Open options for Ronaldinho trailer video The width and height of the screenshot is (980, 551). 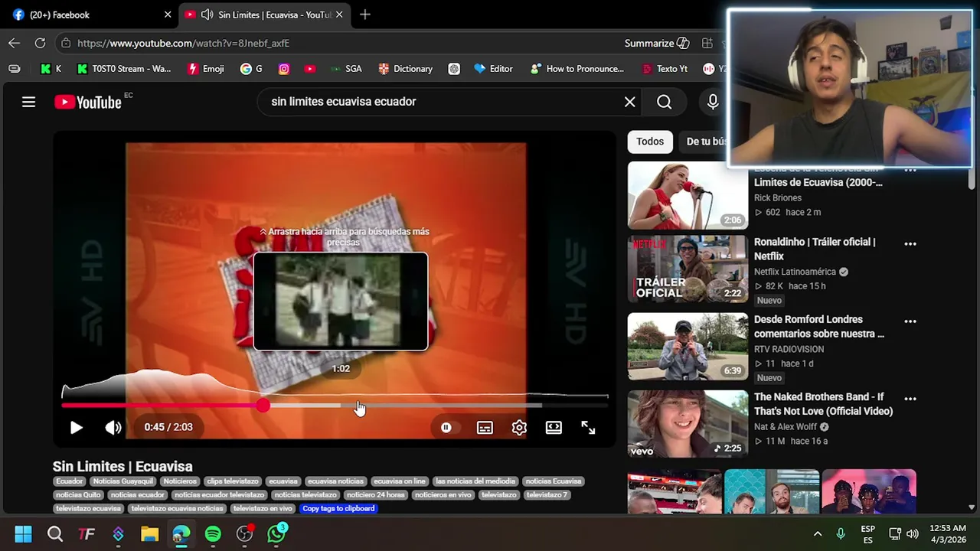click(x=910, y=244)
